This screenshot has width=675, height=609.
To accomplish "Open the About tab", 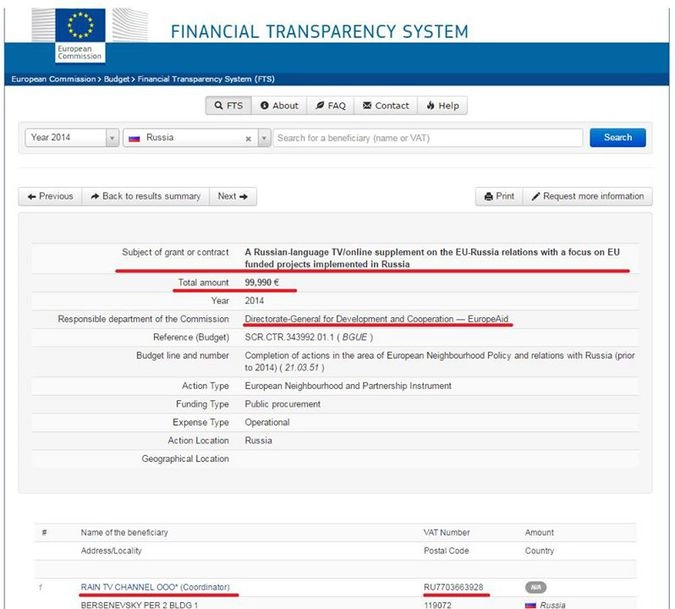I will pyautogui.click(x=279, y=105).
